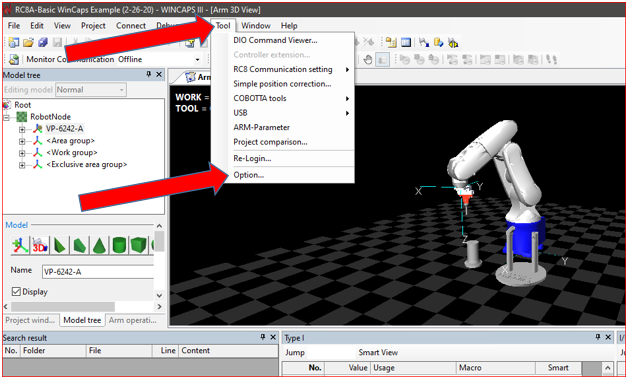Viewport: 628px width, 379px height.
Task: Insert a green cylinder shape
Action: click(119, 245)
